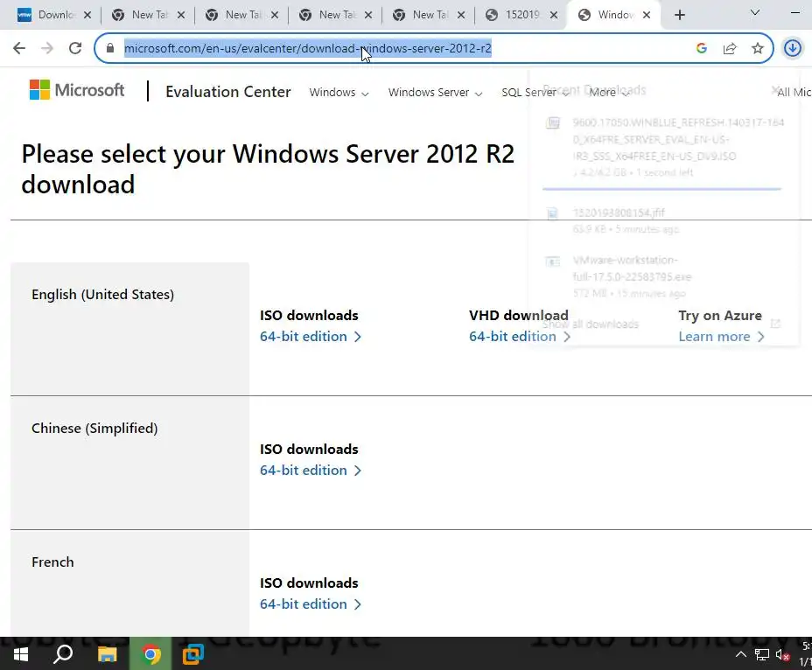Open Chinese (Simplified) ISO 64-bit edition link
Screen dimensions: 812x670
(311, 471)
